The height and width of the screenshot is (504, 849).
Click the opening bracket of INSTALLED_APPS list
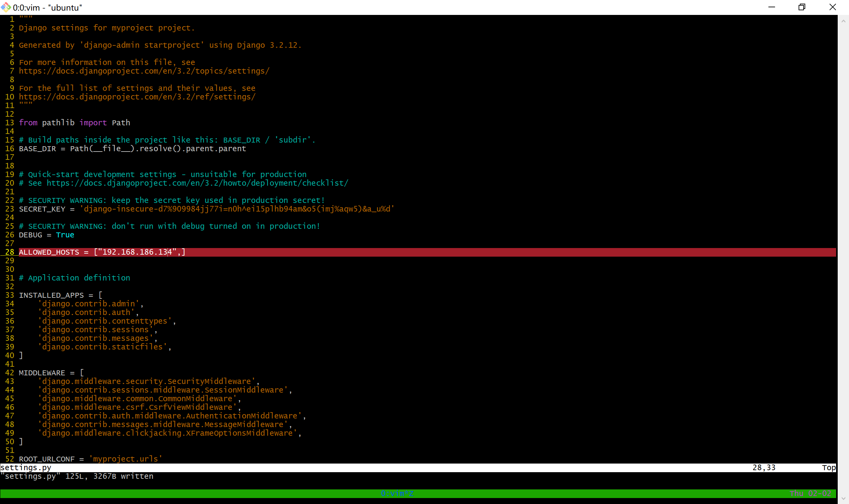(x=100, y=295)
